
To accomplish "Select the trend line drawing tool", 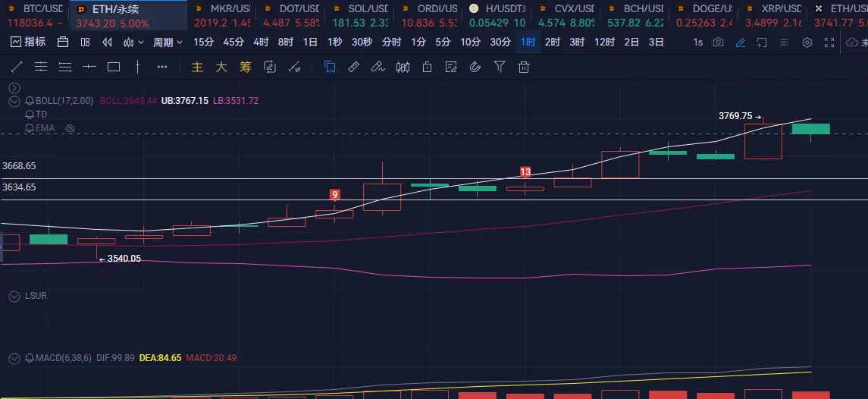I will pos(17,67).
